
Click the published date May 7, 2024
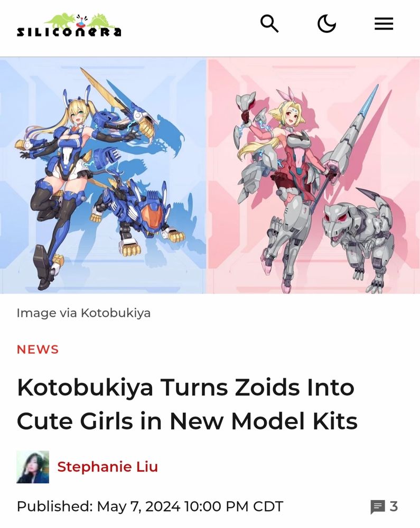tap(138, 506)
